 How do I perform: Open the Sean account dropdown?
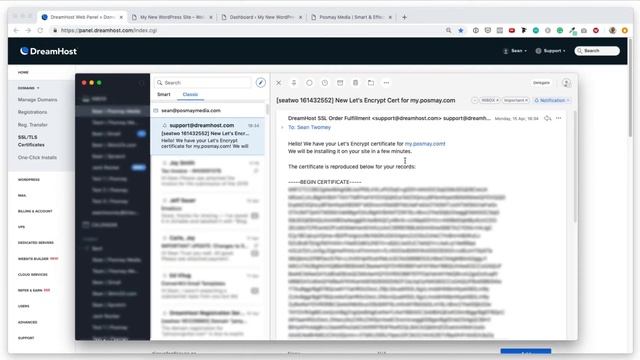515,51
